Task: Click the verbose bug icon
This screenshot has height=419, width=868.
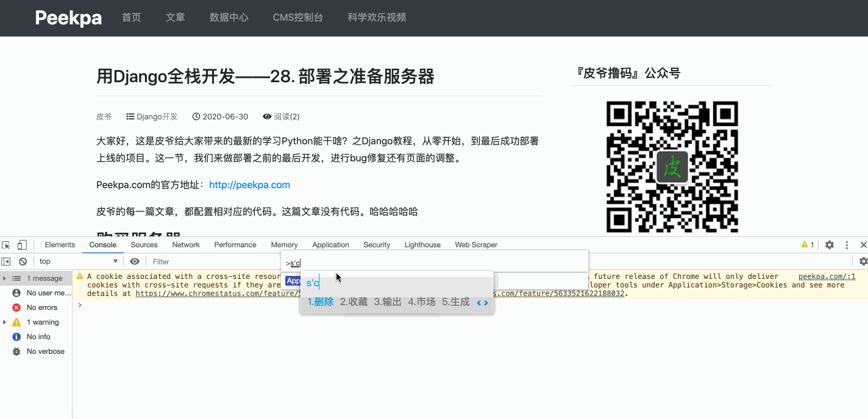Action: 16,351
